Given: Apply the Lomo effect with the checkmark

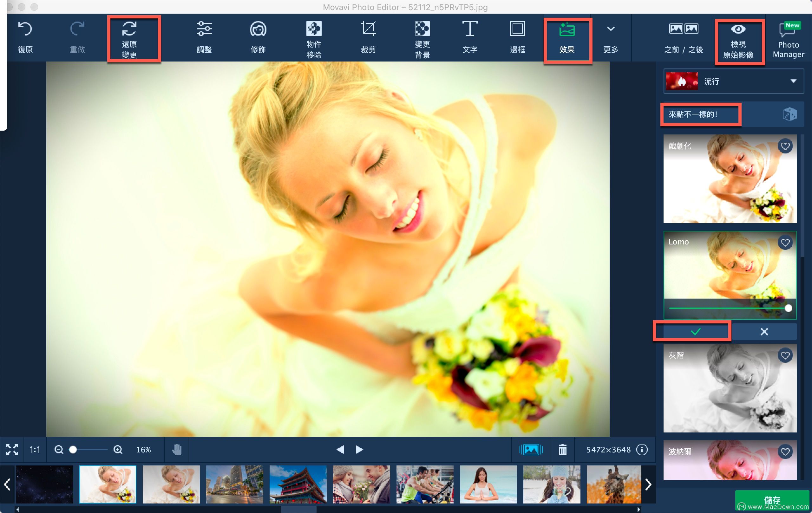Looking at the screenshot, I should coord(695,332).
